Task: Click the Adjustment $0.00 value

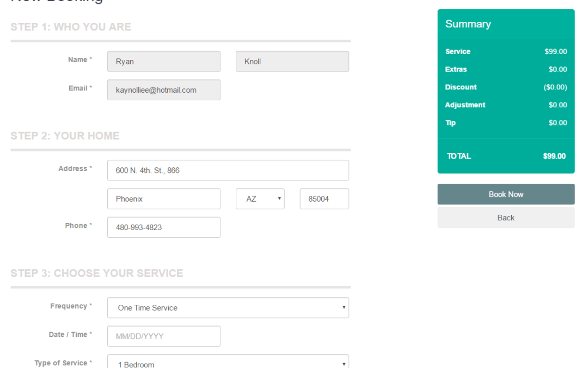Action: pyautogui.click(x=558, y=105)
